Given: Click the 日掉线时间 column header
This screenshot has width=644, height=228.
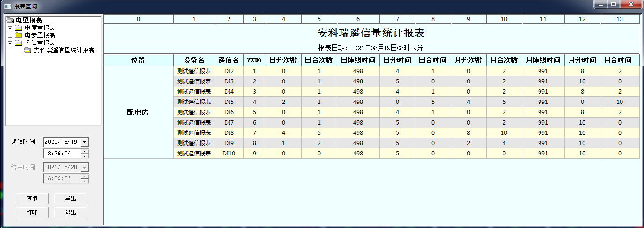Looking at the screenshot, I should [358, 60].
